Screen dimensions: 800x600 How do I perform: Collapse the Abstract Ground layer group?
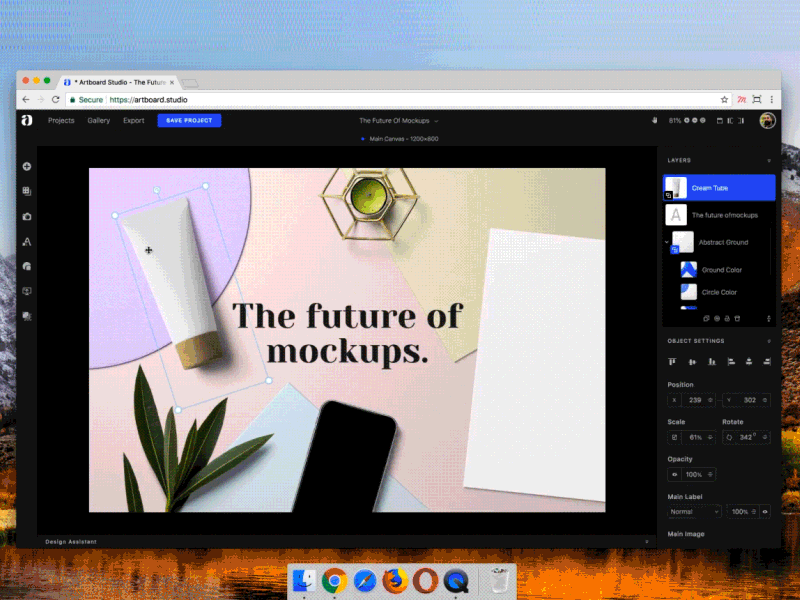667,242
